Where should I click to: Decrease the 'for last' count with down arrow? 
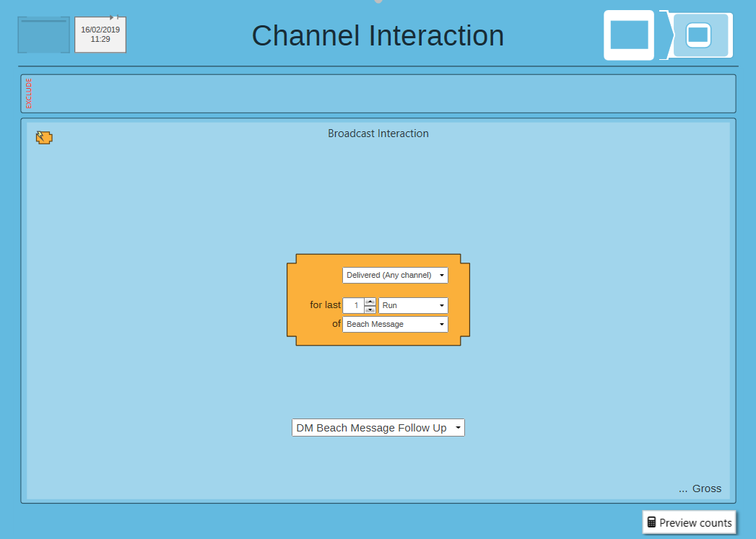(x=370, y=310)
